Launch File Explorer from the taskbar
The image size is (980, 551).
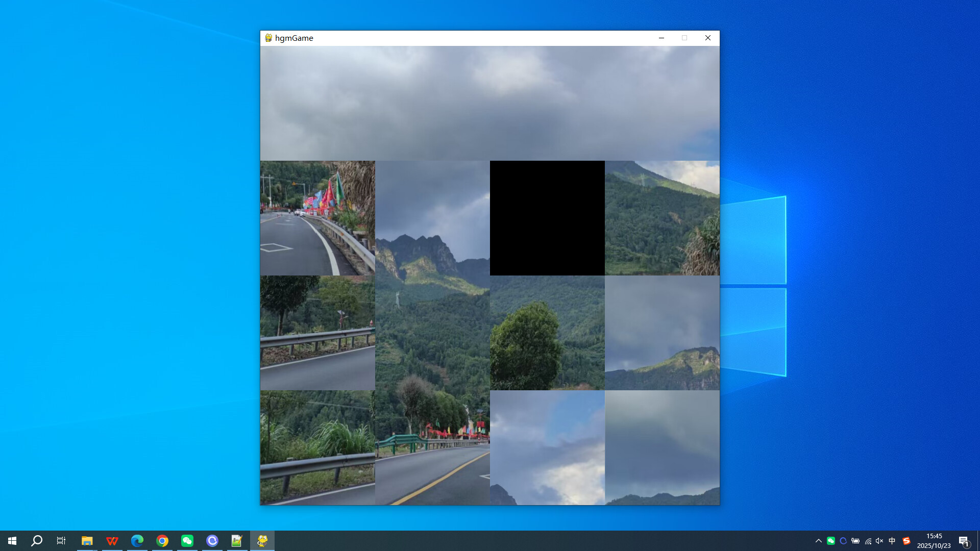[87, 540]
